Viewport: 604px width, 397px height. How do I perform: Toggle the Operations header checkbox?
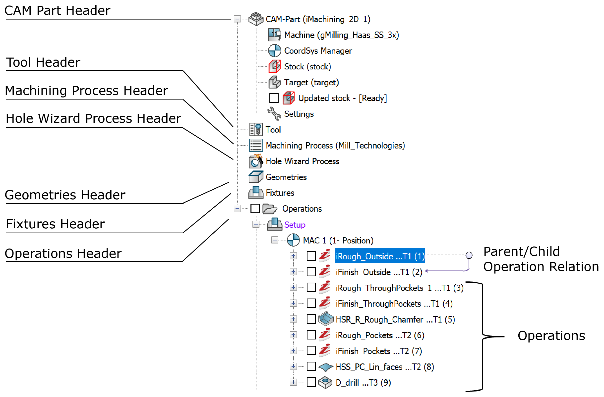coord(255,208)
